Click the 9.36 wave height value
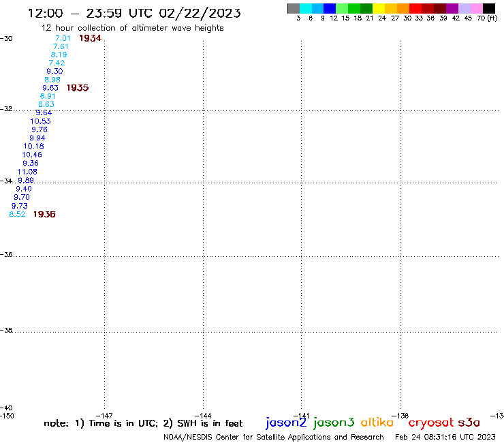504x443 pixels. tap(31, 163)
